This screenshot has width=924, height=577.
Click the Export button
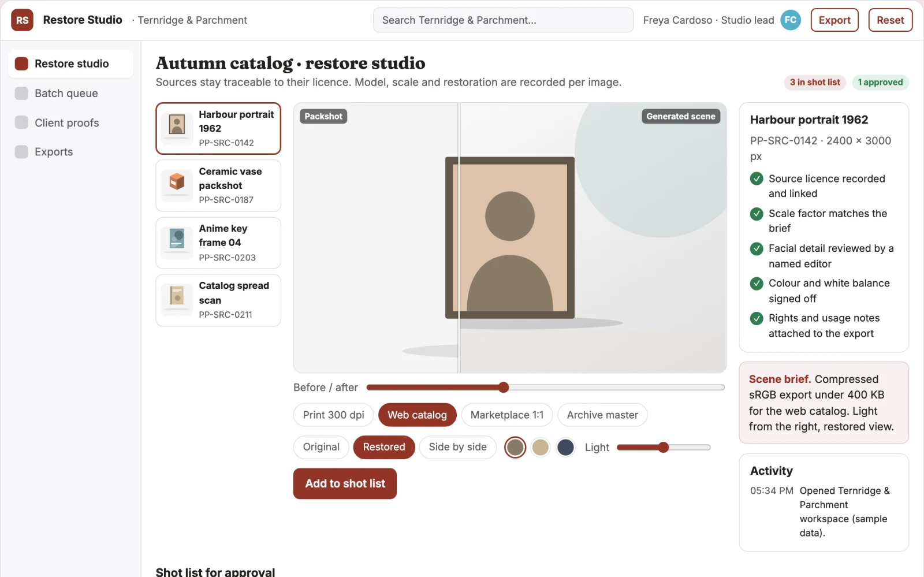(x=834, y=20)
